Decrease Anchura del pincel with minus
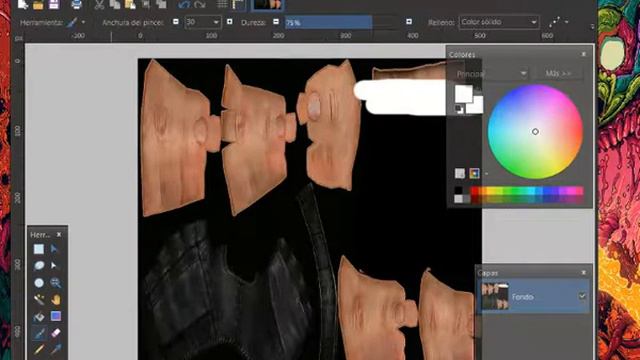This screenshot has width=640, height=360. tap(176, 22)
